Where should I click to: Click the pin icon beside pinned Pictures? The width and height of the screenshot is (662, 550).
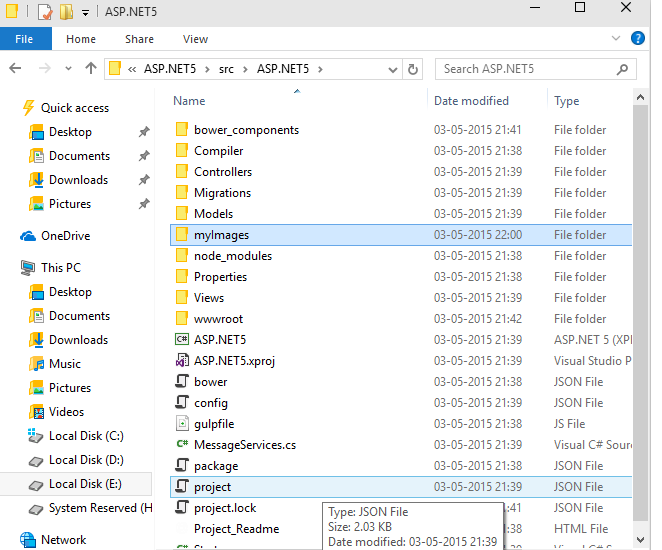tap(144, 204)
